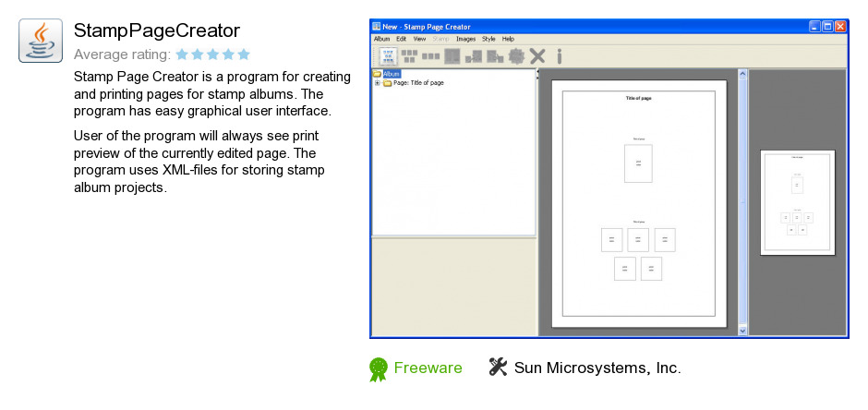The image size is (868, 410).
Task: Click the X delete toolbar icon
Action: point(537,56)
